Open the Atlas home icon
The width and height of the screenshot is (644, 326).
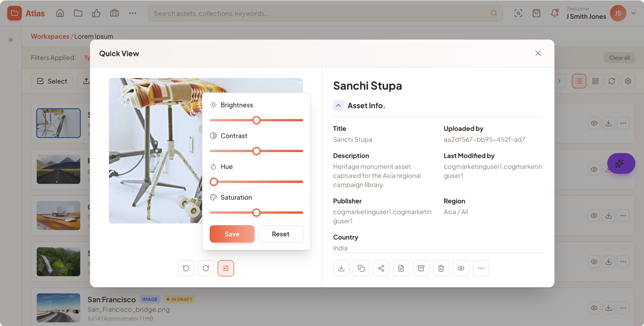[60, 13]
